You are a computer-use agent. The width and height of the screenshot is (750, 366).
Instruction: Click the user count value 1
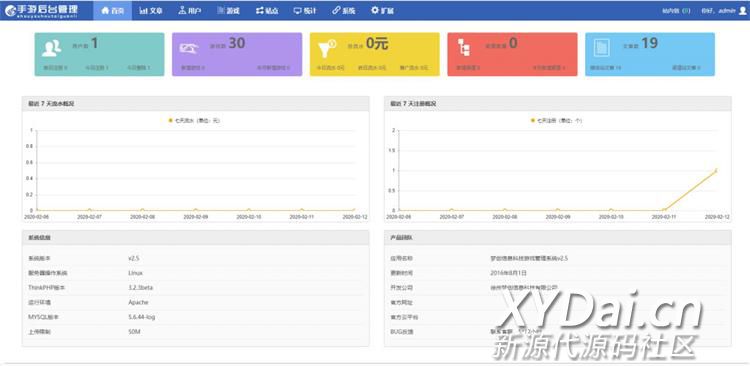94,44
